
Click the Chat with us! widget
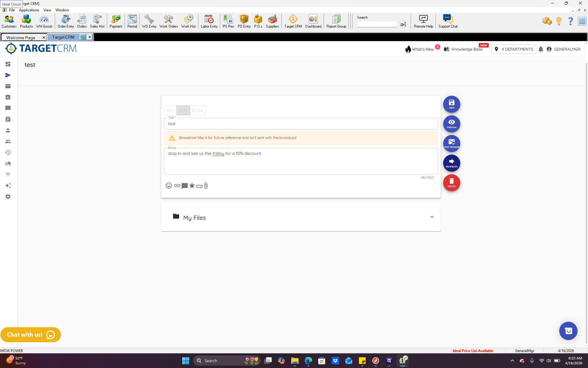[x=31, y=335]
